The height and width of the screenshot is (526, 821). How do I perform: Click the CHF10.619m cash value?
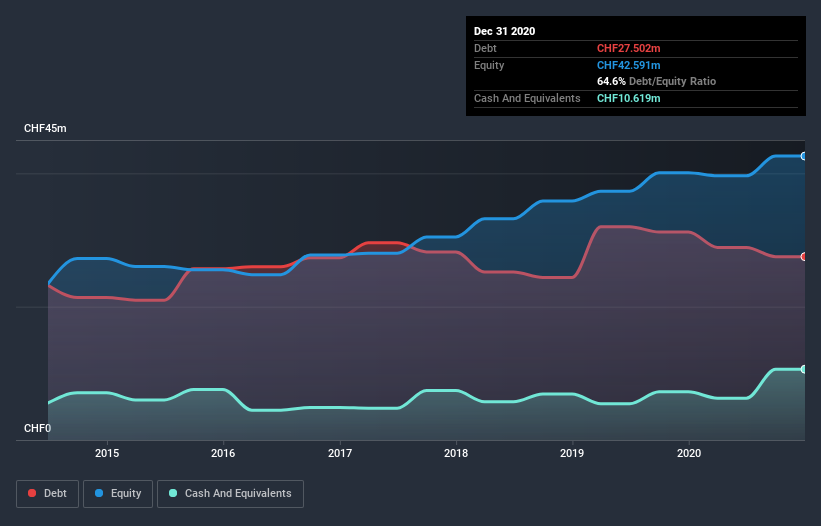628,98
